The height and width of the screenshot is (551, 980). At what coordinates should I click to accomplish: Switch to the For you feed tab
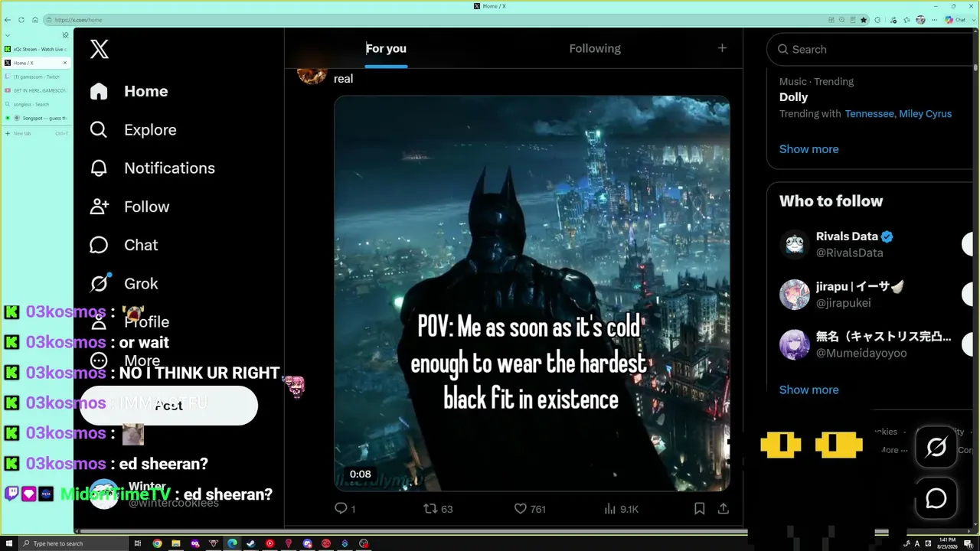pos(386,48)
